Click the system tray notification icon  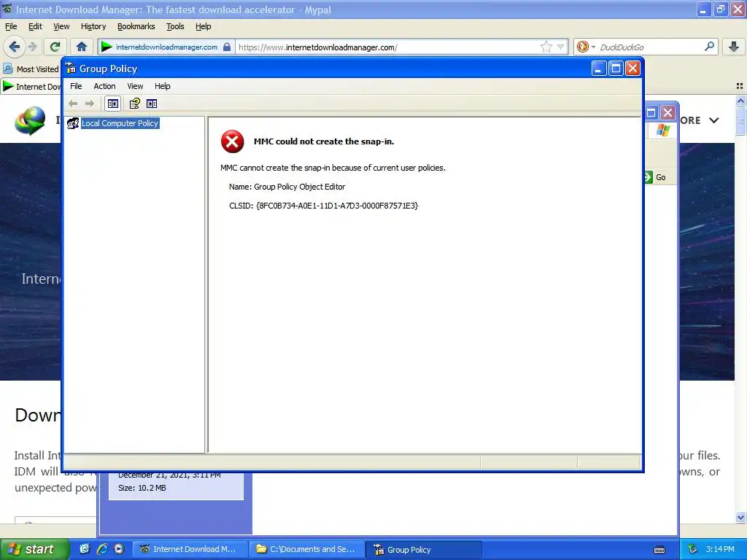[x=693, y=550]
